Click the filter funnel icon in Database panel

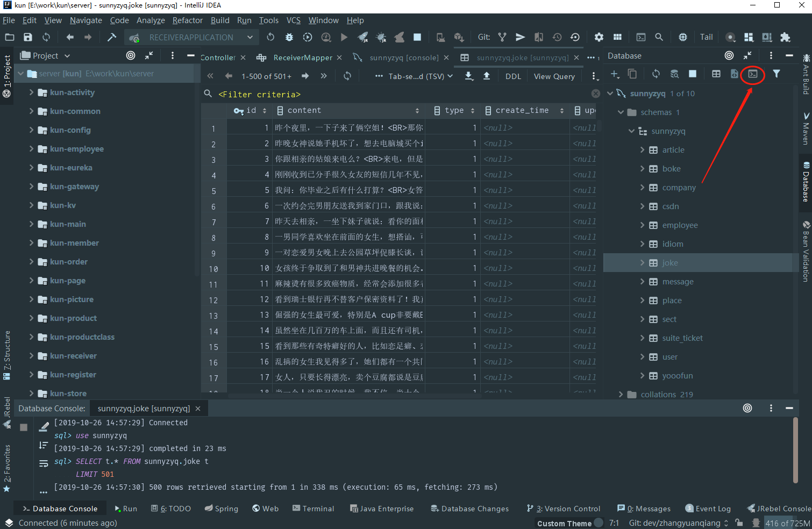(x=777, y=74)
